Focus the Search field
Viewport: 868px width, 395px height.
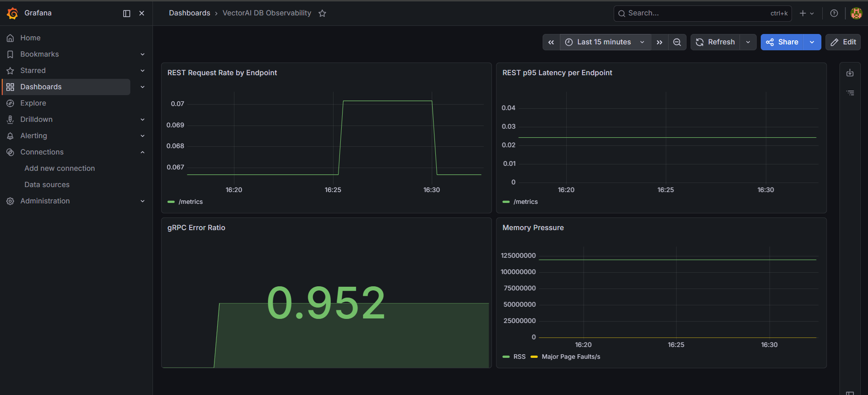[702, 14]
